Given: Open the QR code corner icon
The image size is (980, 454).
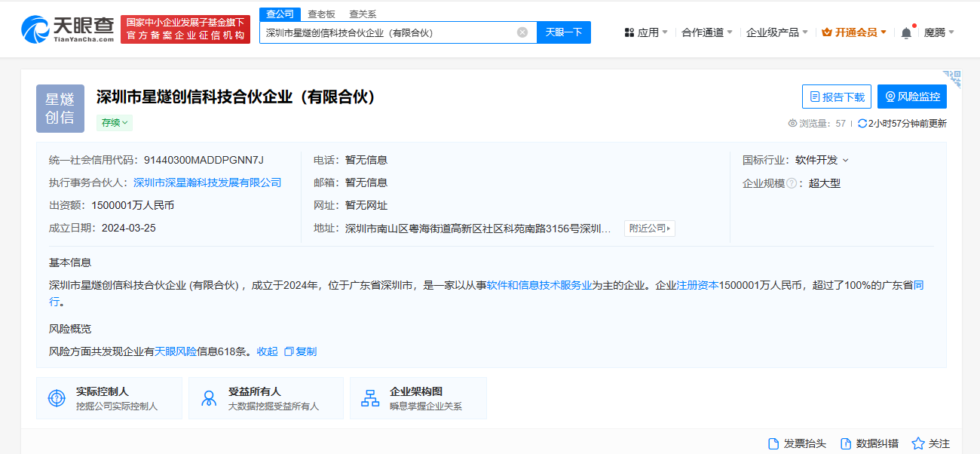Looking at the screenshot, I should 953,78.
